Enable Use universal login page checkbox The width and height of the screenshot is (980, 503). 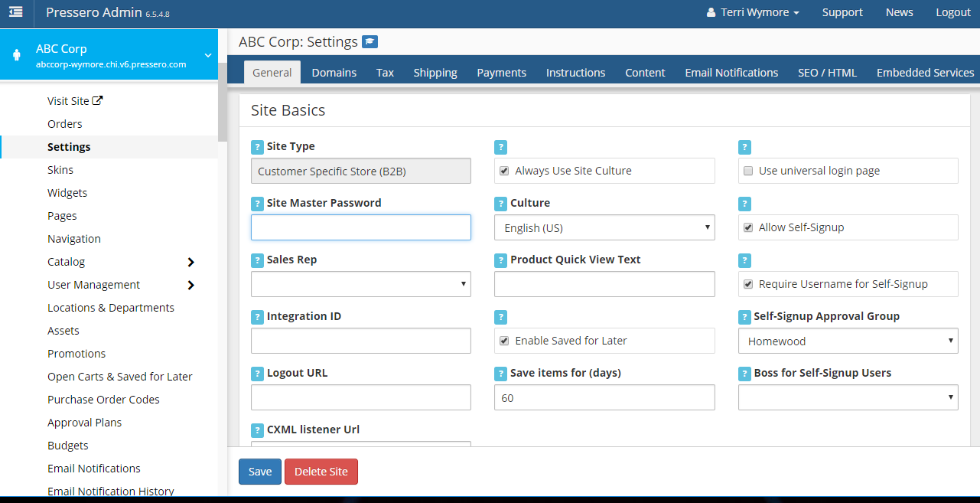748,171
